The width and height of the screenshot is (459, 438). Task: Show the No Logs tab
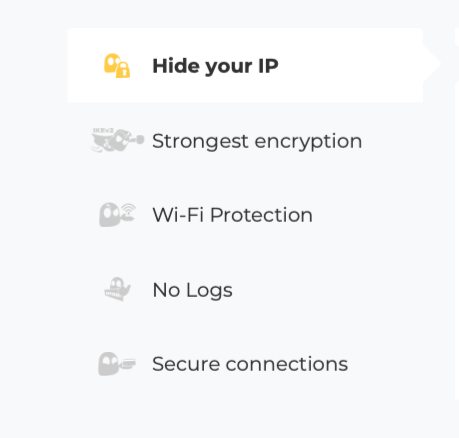pyautogui.click(x=245, y=289)
